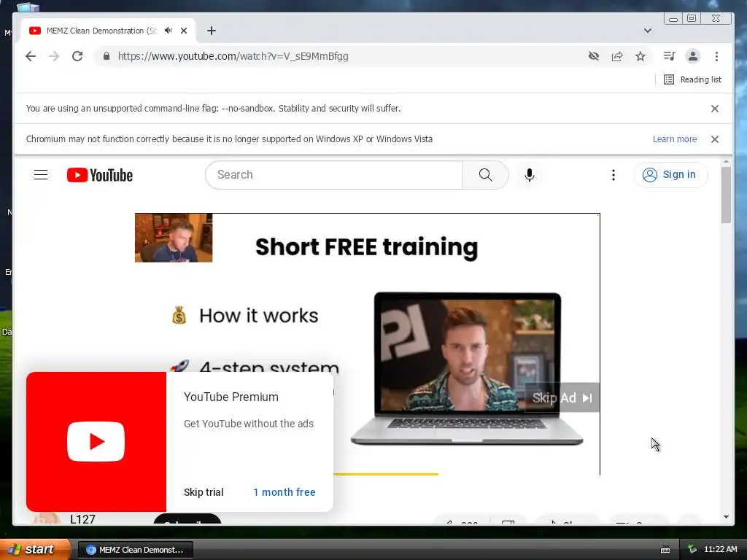
Task: Click the network tray icon
Action: pyautogui.click(x=693, y=549)
